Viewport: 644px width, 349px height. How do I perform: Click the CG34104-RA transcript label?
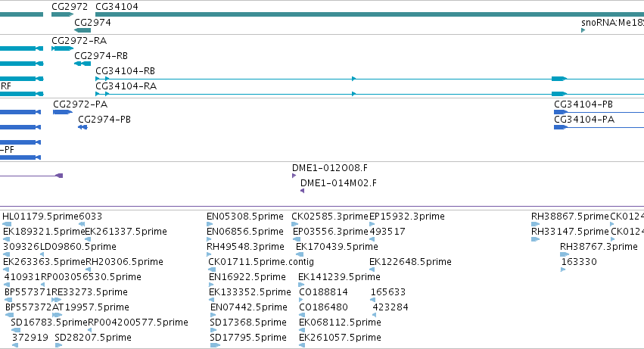coord(126,86)
